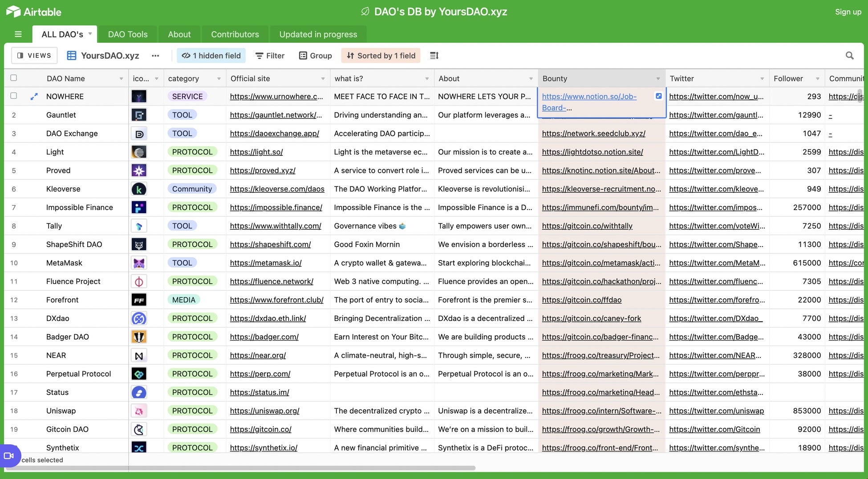Open the Filter toolbar option

click(x=270, y=56)
